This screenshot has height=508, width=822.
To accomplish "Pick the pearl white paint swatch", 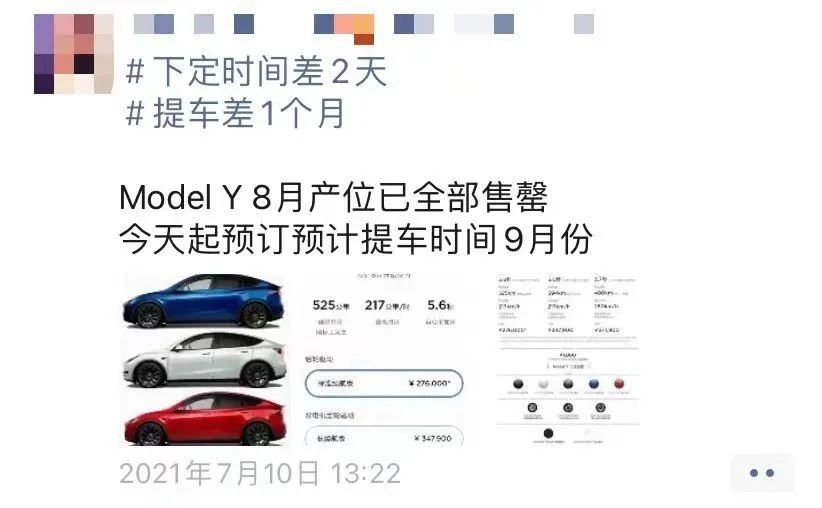I will pos(543,384).
